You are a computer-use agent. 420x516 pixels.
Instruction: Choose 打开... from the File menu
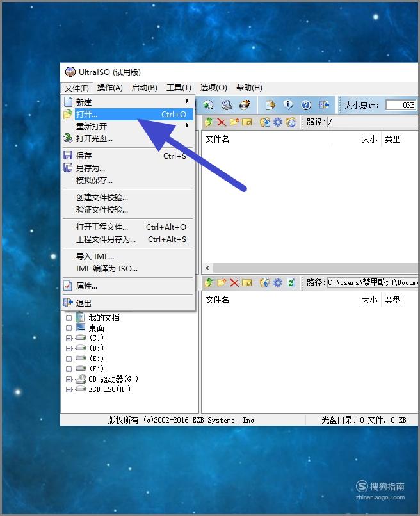128,114
